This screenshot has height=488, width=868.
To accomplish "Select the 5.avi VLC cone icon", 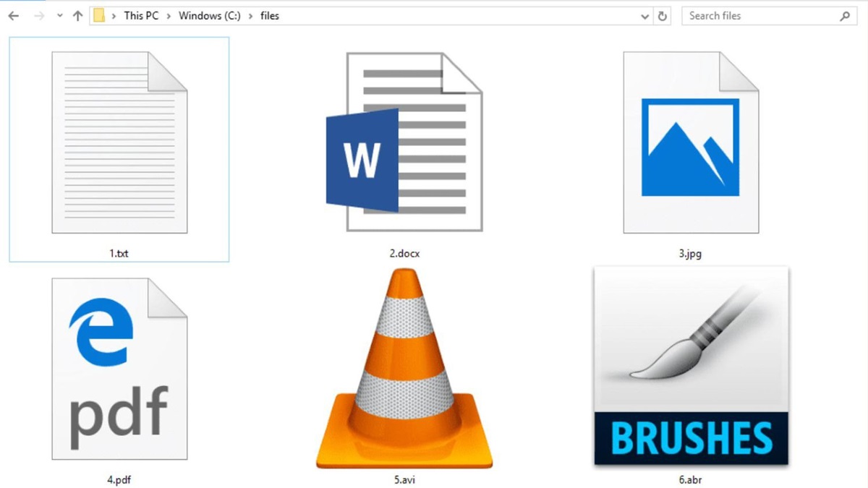I will 404,368.
